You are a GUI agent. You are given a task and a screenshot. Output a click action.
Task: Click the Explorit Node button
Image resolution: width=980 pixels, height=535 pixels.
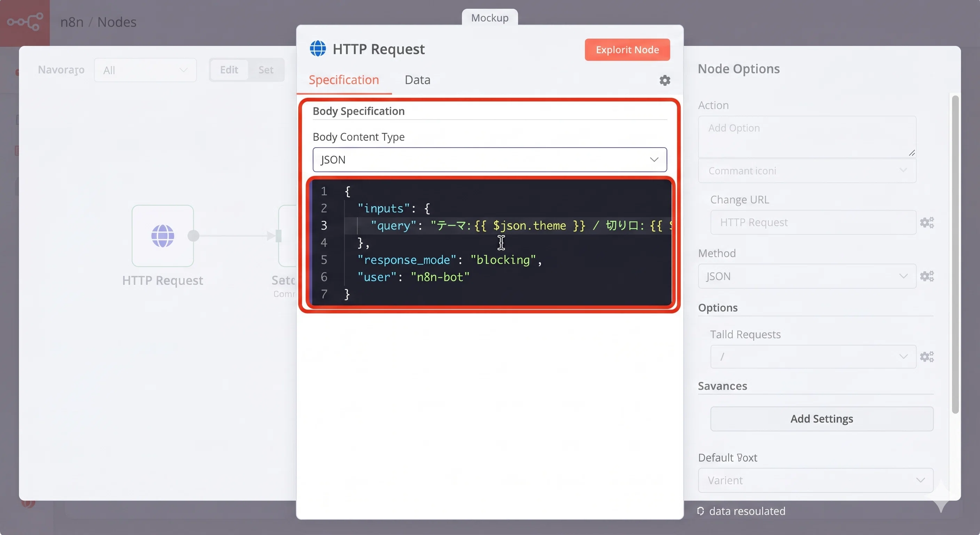pos(627,49)
